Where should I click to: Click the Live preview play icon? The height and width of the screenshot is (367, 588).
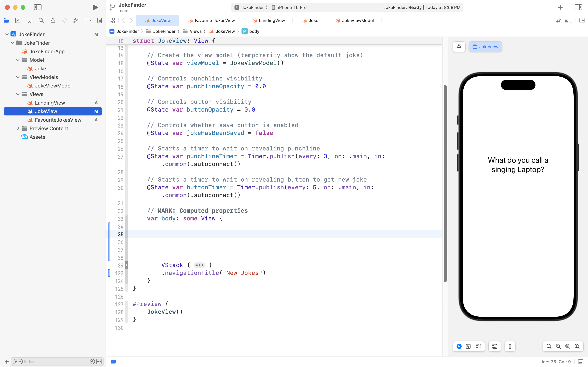click(x=459, y=346)
